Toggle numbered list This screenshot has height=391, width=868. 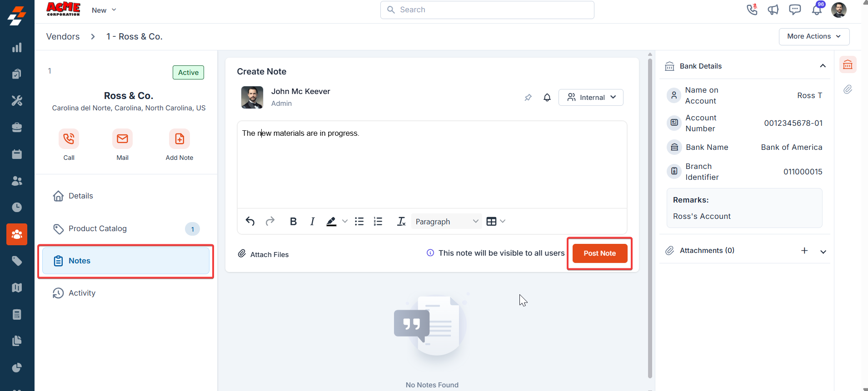pos(378,221)
